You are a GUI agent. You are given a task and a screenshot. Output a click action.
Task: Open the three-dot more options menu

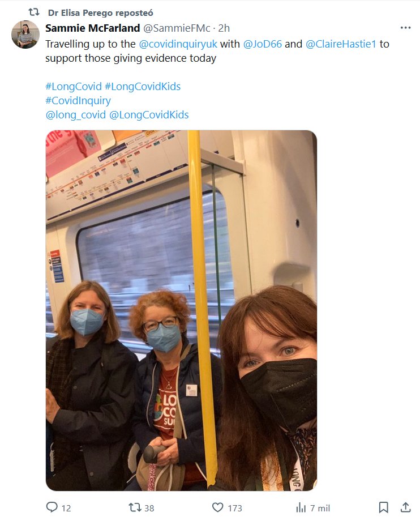coord(405,28)
